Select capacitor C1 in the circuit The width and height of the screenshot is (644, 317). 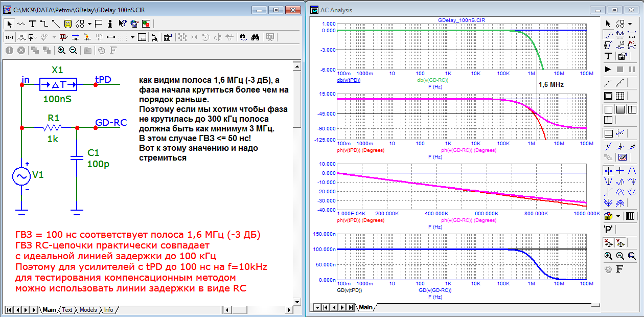point(77,159)
